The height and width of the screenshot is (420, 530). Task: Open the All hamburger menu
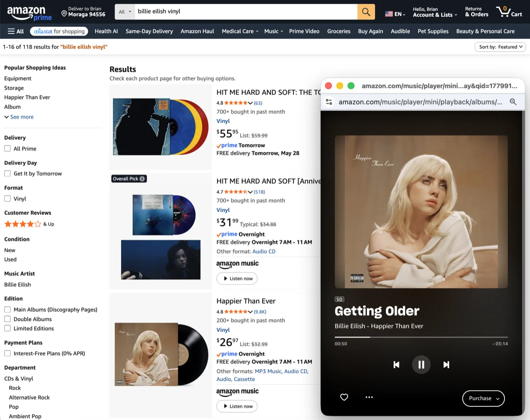(x=16, y=31)
